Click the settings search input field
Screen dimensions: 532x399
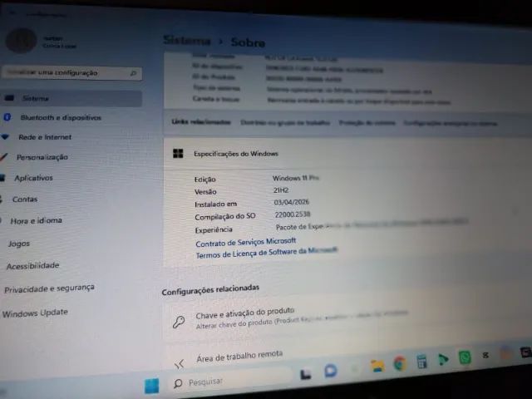(71, 73)
